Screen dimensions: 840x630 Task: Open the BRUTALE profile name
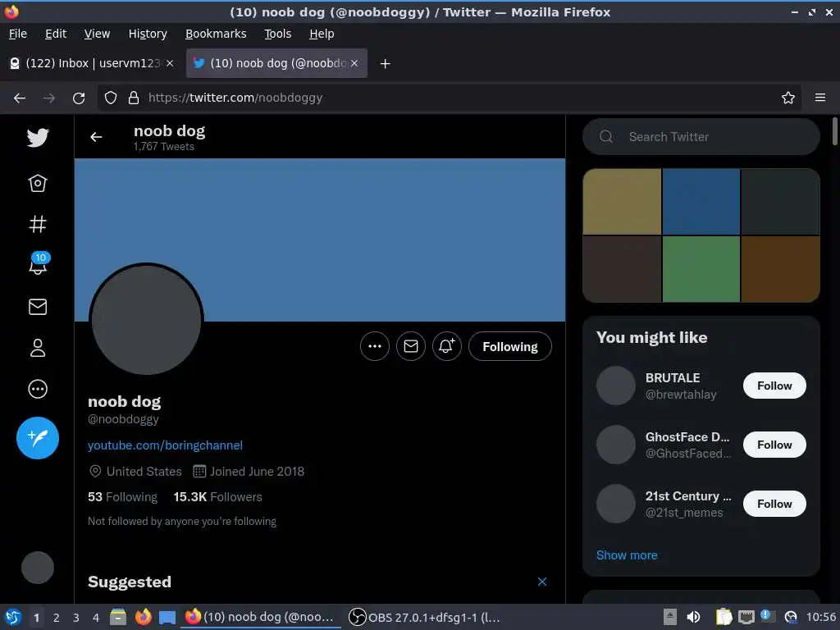click(673, 377)
